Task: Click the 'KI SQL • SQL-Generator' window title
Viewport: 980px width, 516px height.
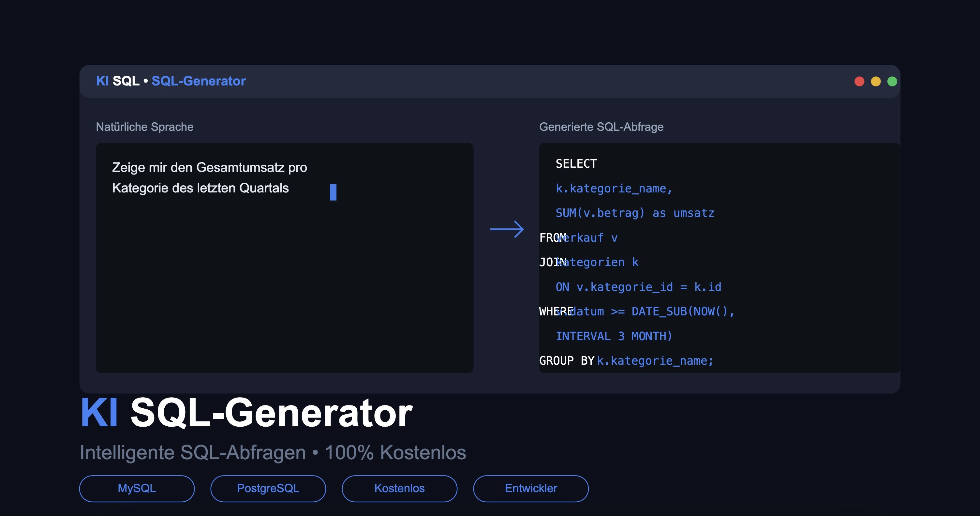Action: (x=171, y=81)
